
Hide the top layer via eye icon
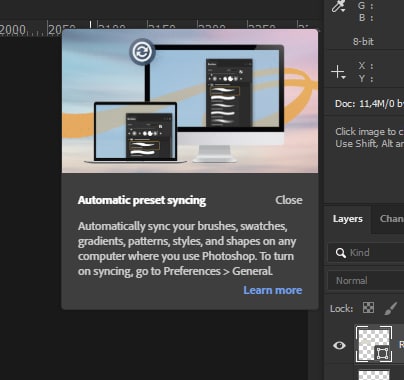tap(339, 345)
